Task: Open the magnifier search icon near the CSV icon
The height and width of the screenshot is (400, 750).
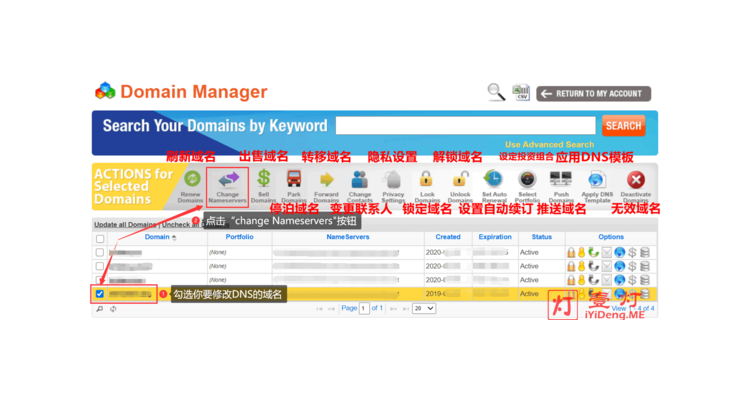Action: 496,92
